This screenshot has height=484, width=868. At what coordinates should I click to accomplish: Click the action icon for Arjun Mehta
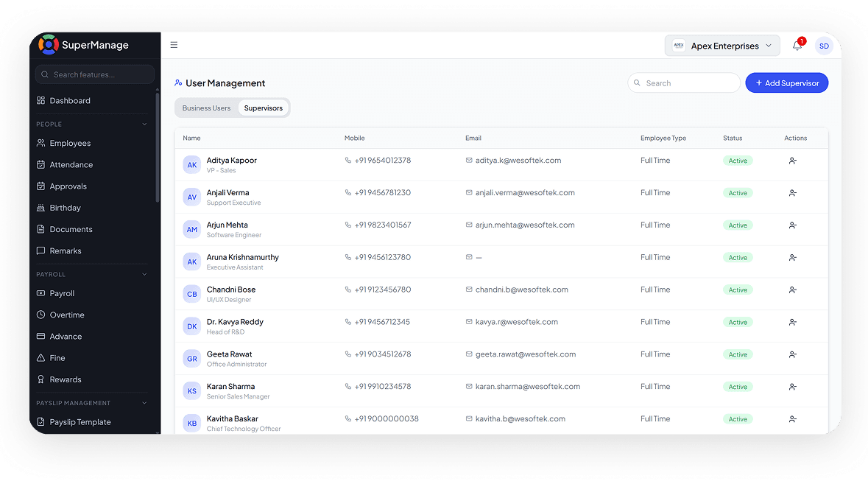click(x=793, y=225)
